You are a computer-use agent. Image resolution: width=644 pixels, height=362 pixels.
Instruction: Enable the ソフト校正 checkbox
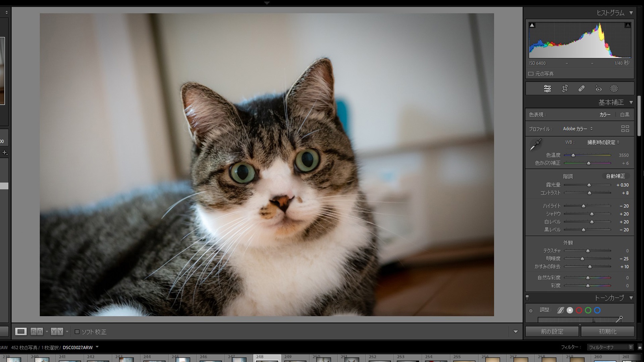click(77, 332)
